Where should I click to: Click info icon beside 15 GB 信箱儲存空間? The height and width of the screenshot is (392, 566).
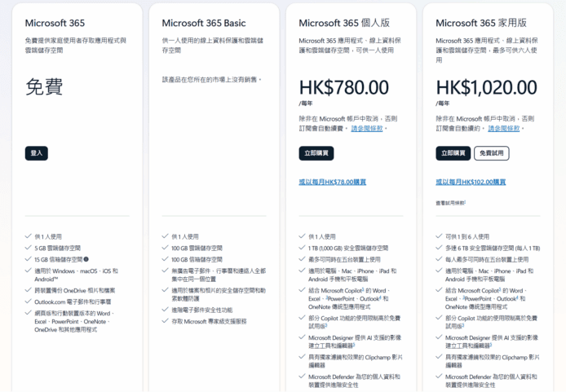tap(86, 258)
